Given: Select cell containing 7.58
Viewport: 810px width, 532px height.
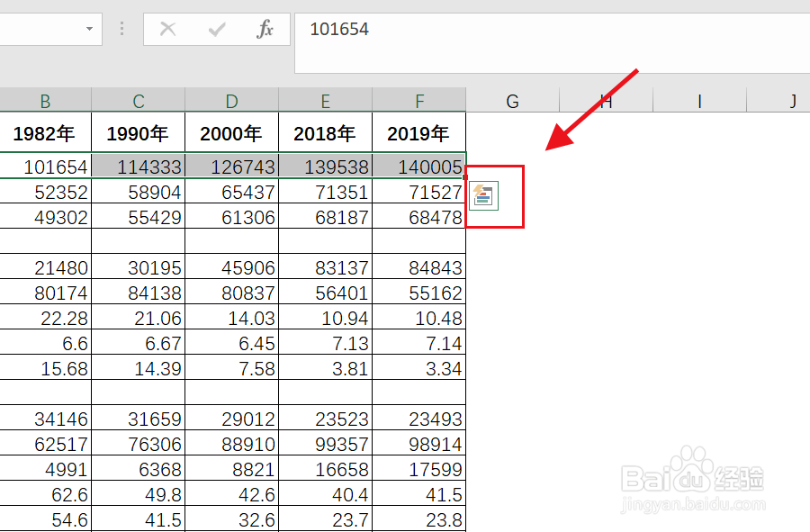Looking at the screenshot, I should [232, 367].
